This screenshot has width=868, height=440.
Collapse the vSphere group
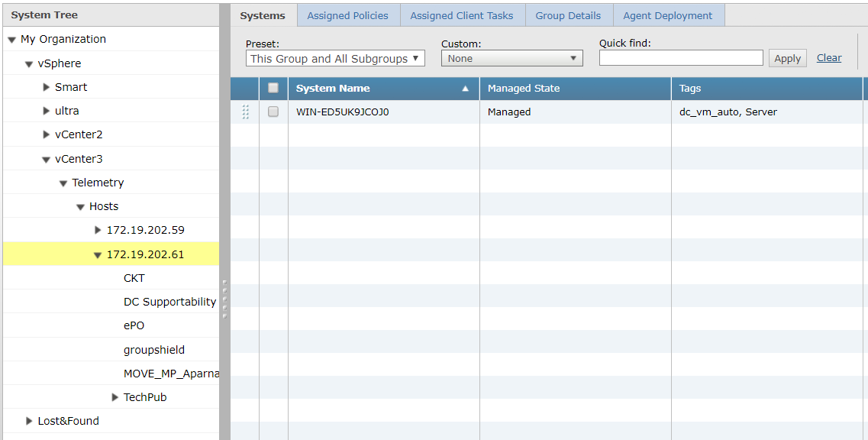(29, 64)
